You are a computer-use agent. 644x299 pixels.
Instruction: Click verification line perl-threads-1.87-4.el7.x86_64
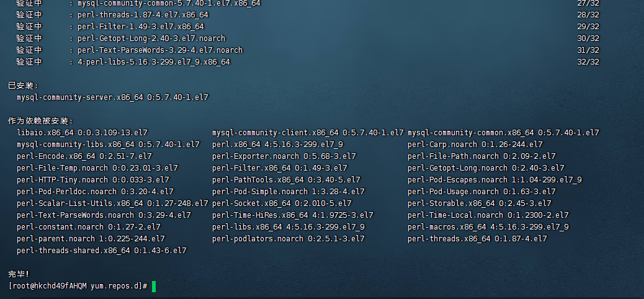point(143,15)
